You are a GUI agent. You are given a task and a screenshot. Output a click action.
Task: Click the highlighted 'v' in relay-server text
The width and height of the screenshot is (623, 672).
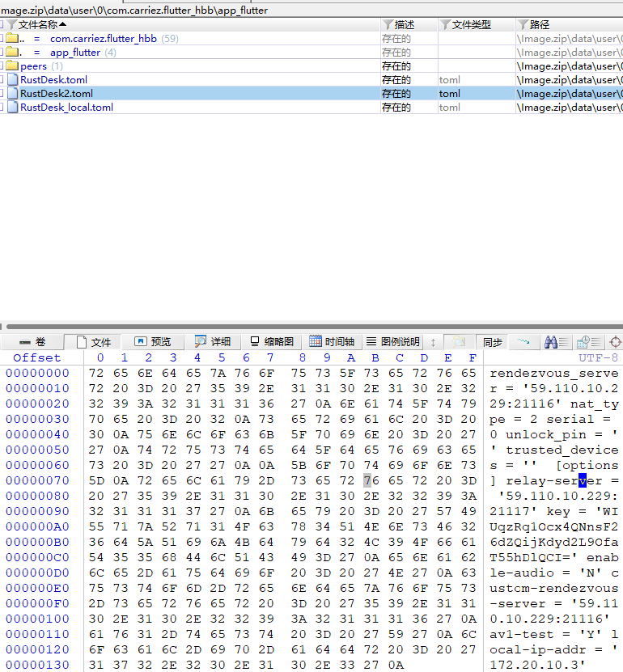[582, 480]
